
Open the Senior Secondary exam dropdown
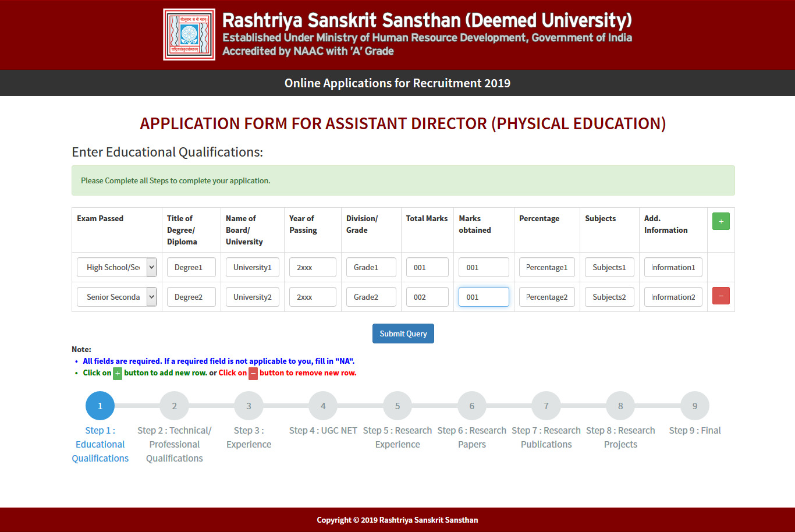pos(117,297)
